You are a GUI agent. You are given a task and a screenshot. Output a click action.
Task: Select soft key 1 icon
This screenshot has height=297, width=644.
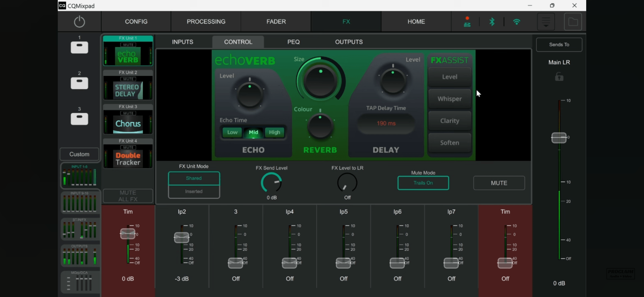pos(79,47)
